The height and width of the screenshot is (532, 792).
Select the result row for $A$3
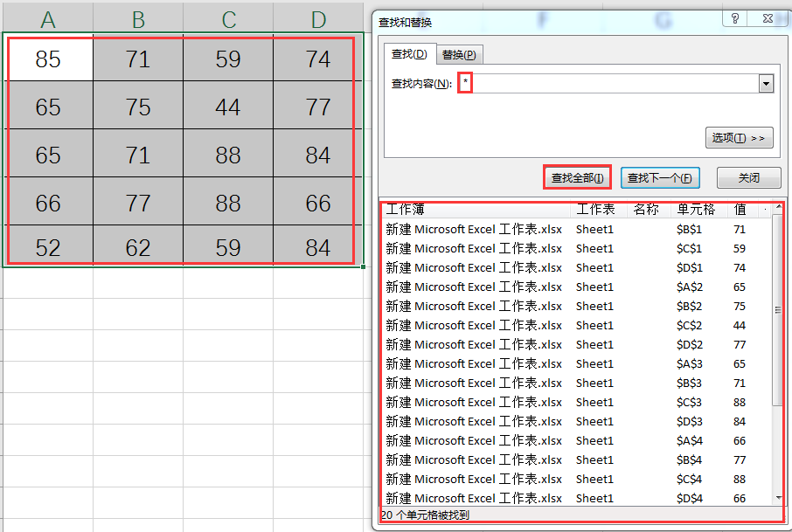(x=576, y=363)
